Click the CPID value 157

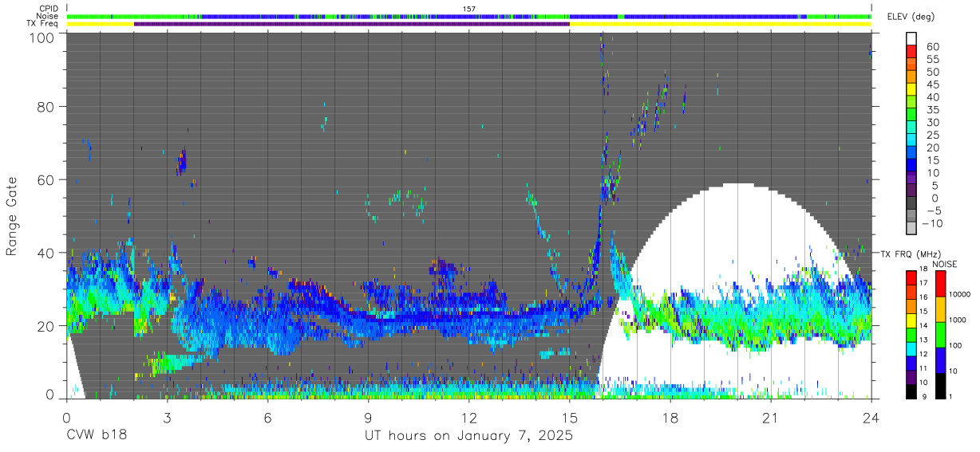pyautogui.click(x=469, y=8)
